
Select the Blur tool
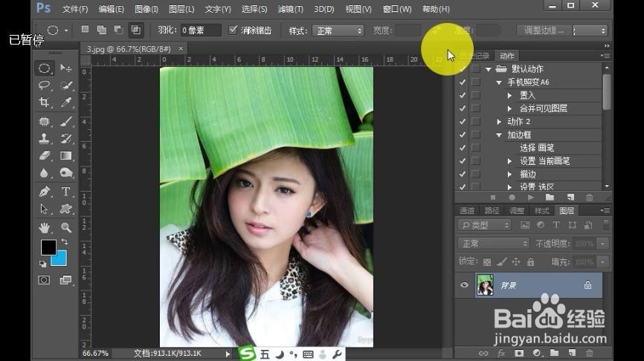[45, 173]
